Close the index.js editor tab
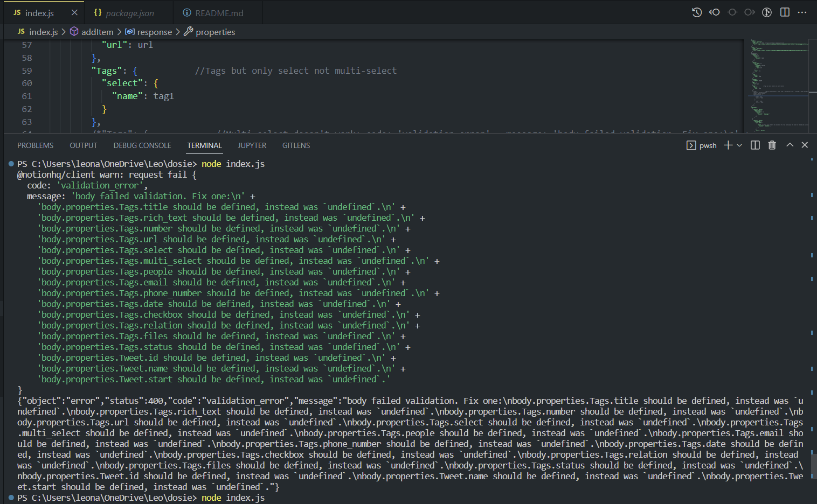The width and height of the screenshot is (817, 504). pyautogui.click(x=74, y=12)
